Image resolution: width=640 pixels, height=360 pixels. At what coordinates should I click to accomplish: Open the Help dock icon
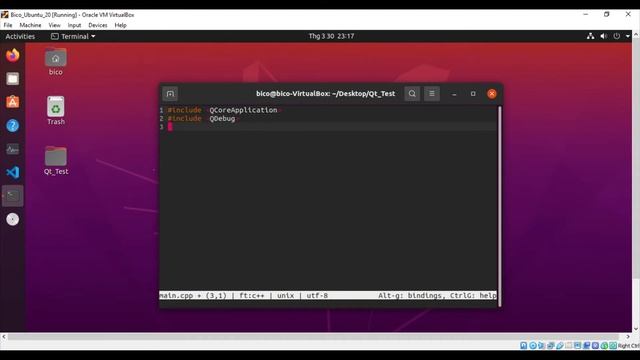pos(13,125)
